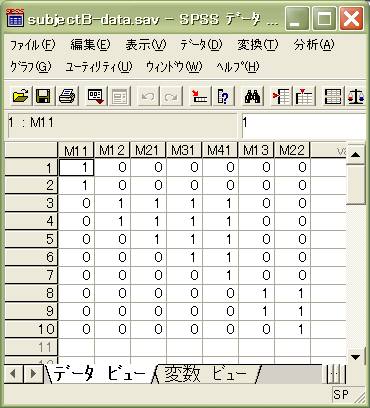Open the 編集(E) menu
This screenshot has height=408, width=370.
coord(90,45)
